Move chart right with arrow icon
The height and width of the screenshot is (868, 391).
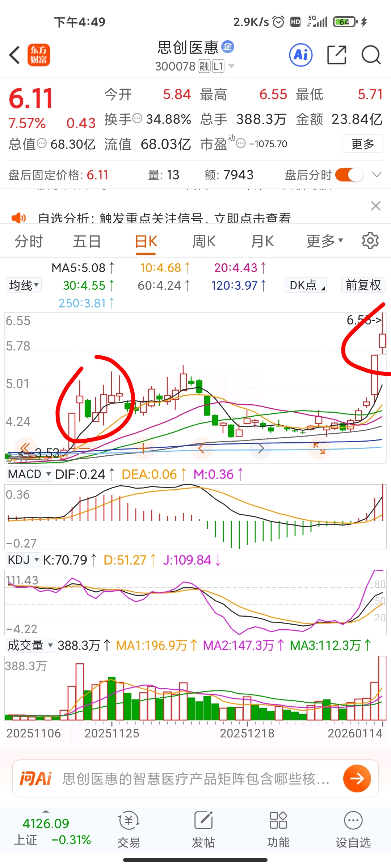tap(261, 449)
